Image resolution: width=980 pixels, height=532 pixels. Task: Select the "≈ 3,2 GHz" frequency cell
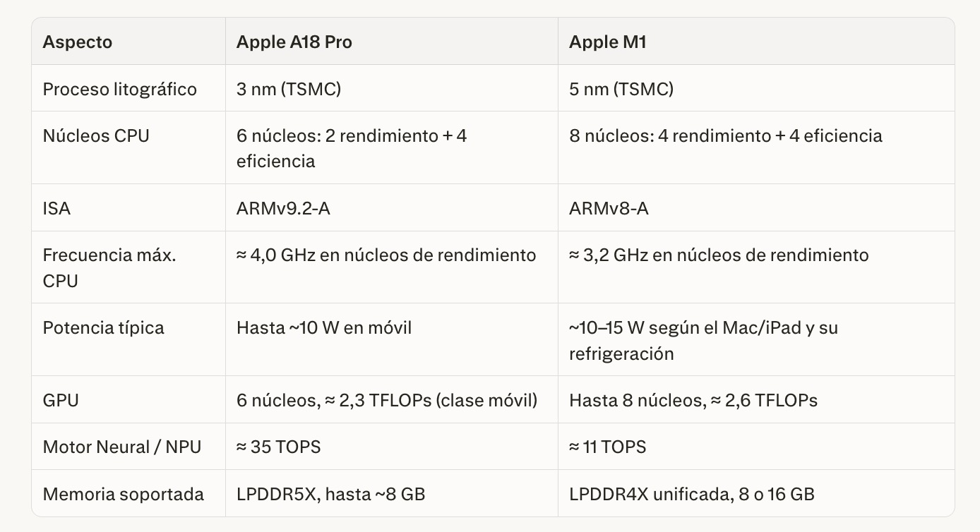click(x=719, y=255)
